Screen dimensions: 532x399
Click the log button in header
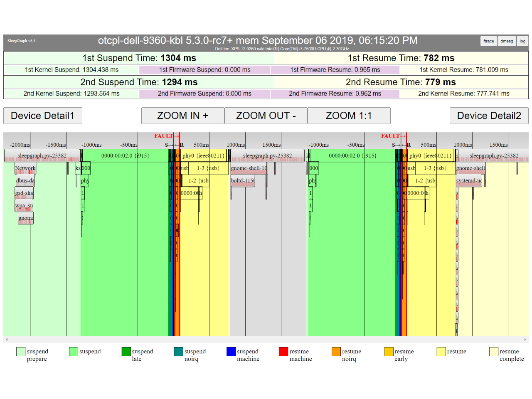click(x=522, y=41)
